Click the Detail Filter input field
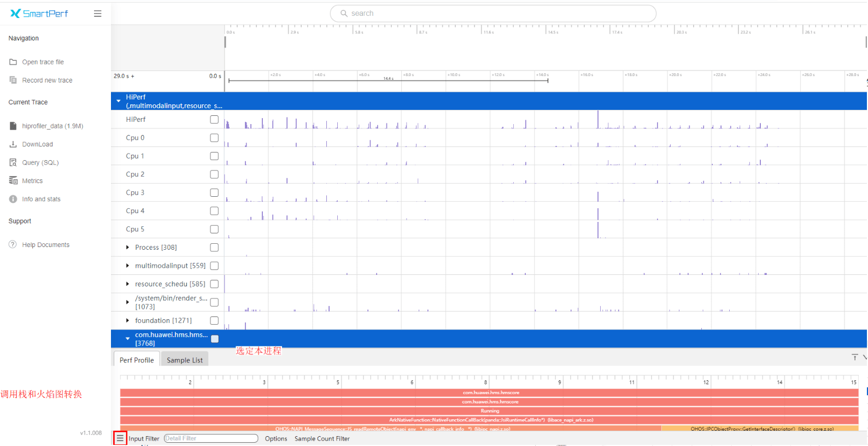 211,438
